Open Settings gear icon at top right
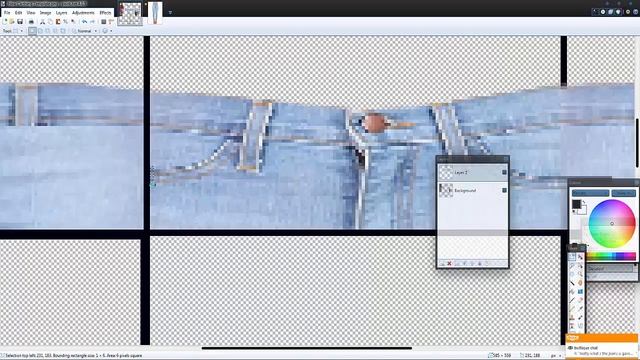 click(x=628, y=12)
